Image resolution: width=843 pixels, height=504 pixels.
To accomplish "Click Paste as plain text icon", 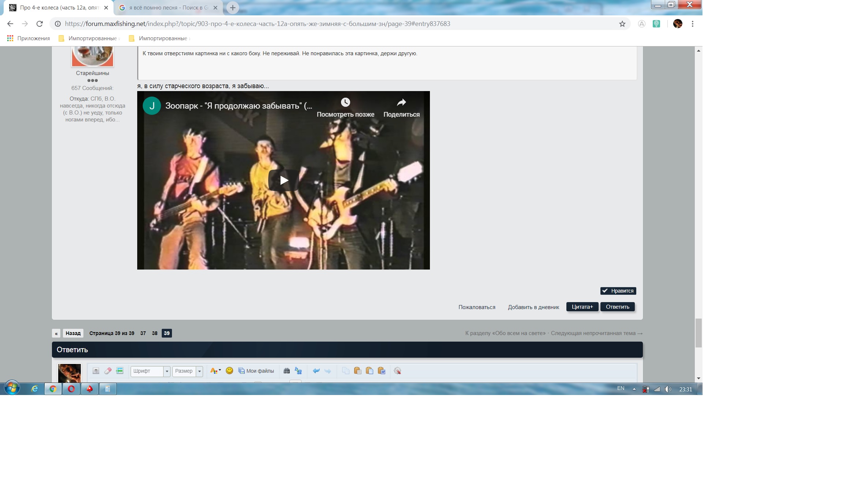I will pyautogui.click(x=370, y=371).
